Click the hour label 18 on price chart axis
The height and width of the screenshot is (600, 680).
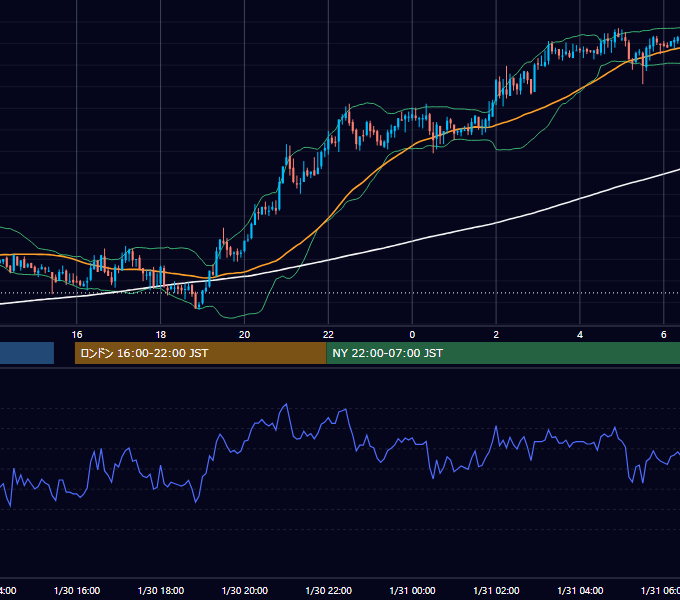161,335
